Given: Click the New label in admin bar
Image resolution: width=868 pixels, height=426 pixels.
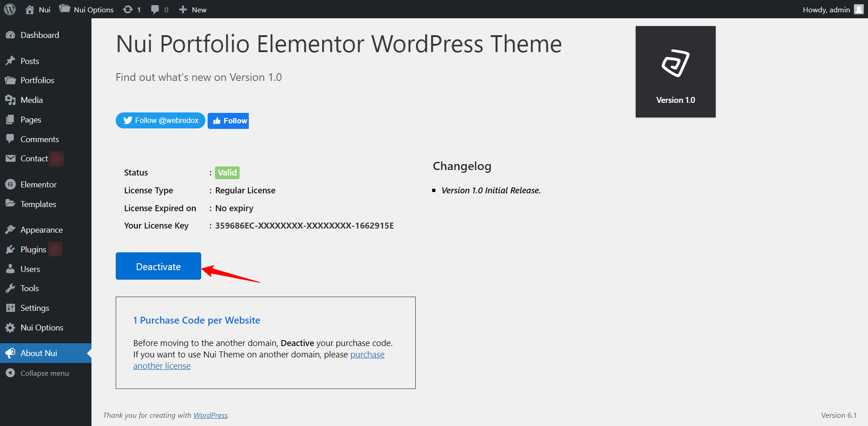Looking at the screenshot, I should (199, 10).
